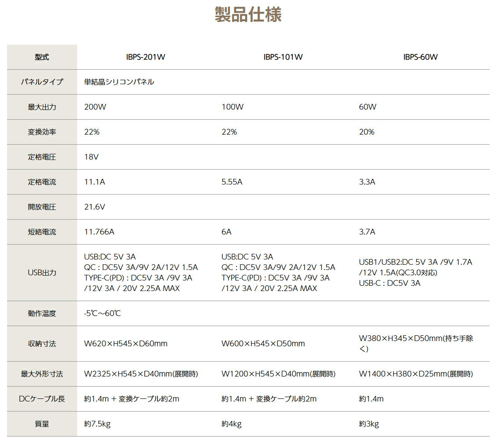Click the IBPS-60W column header
This screenshot has width=504, height=437.
pyautogui.click(x=420, y=57)
